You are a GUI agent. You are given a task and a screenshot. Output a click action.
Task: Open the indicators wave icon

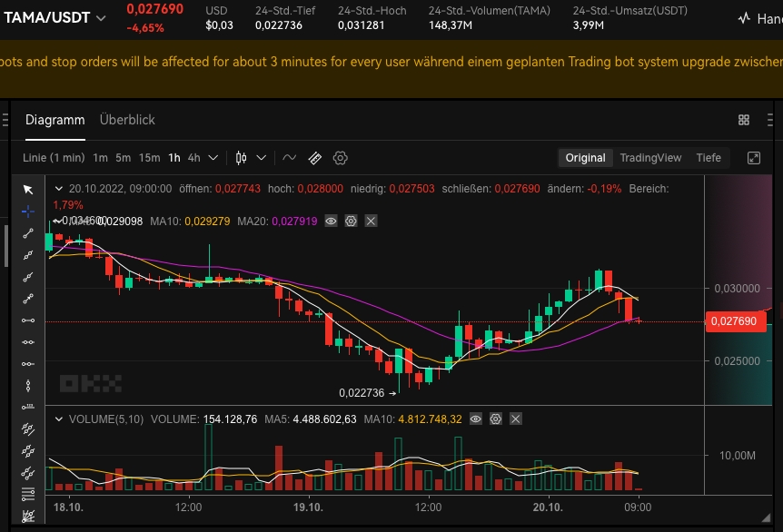pyautogui.click(x=289, y=158)
